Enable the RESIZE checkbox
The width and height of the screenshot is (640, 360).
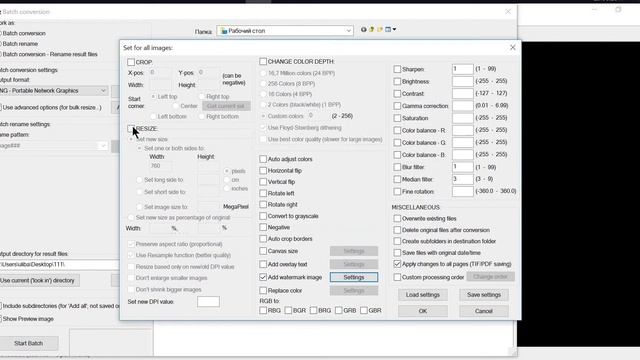point(131,129)
